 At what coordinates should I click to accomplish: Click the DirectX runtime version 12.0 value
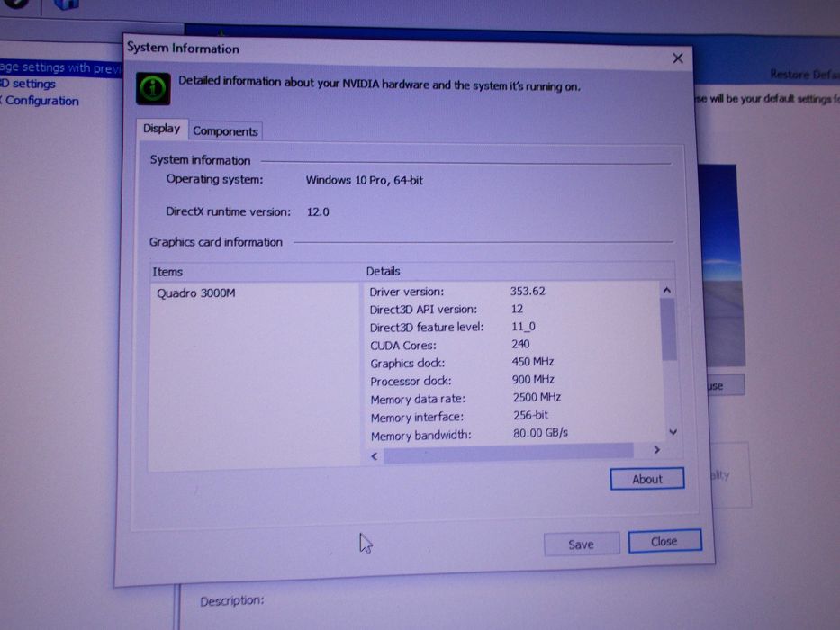(318, 211)
